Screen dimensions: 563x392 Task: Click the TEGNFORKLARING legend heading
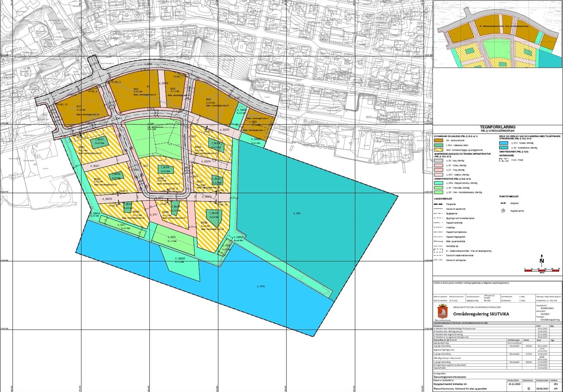tap(497, 127)
